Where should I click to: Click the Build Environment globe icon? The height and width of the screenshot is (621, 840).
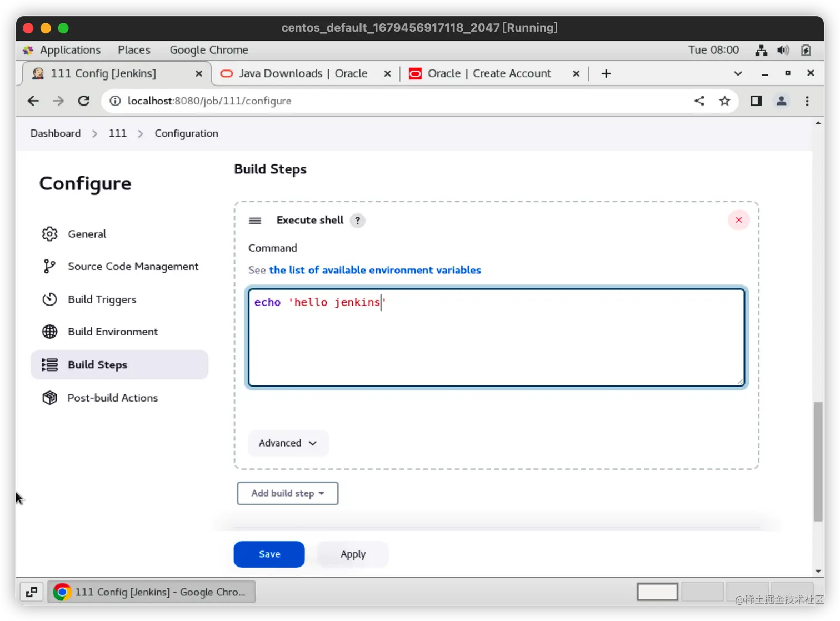pyautogui.click(x=49, y=332)
